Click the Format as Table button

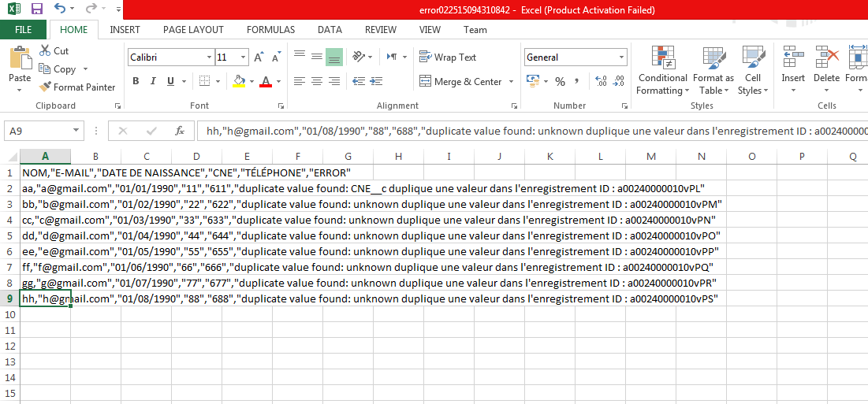click(713, 71)
